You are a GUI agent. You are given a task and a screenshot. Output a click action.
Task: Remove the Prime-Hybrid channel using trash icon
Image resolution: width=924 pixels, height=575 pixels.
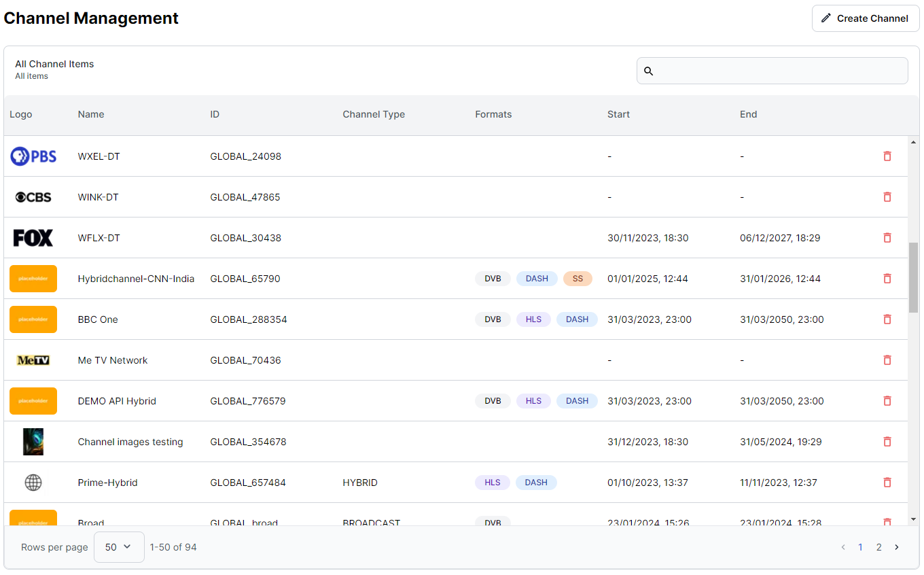[887, 483]
